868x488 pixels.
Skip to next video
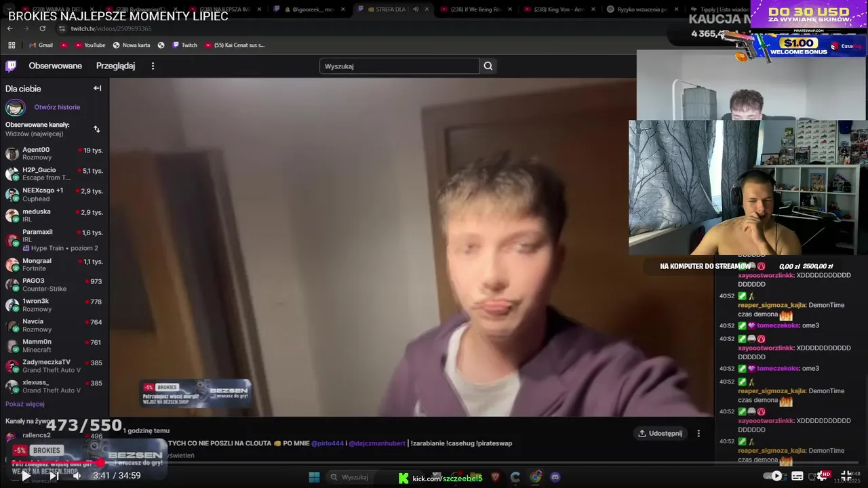point(54,476)
